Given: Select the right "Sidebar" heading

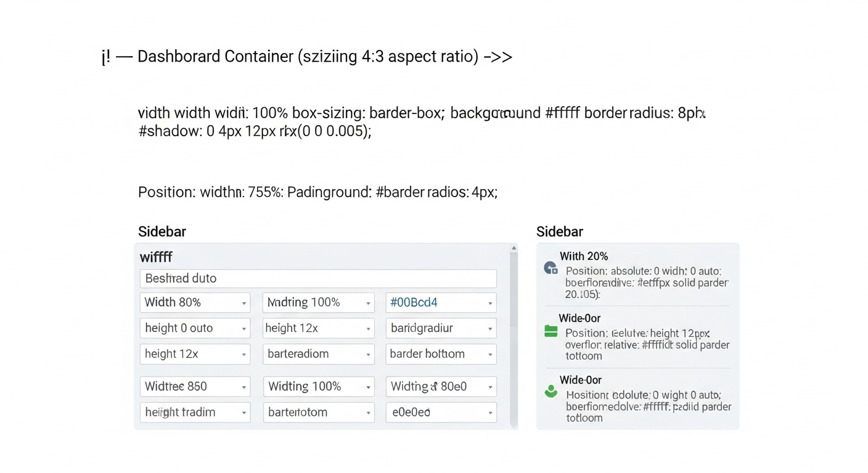Looking at the screenshot, I should 559,232.
